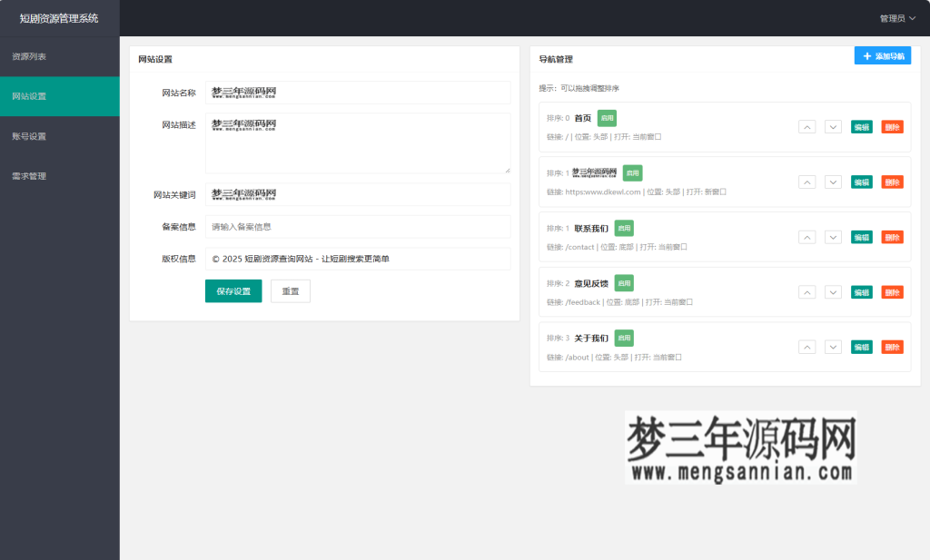Click the /feedback link details text

[619, 302]
